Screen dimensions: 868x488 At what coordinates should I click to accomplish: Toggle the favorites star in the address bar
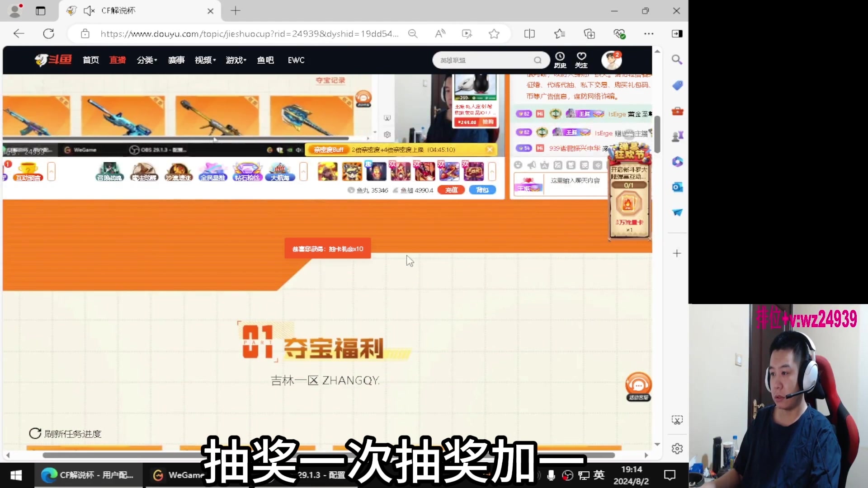[494, 33]
